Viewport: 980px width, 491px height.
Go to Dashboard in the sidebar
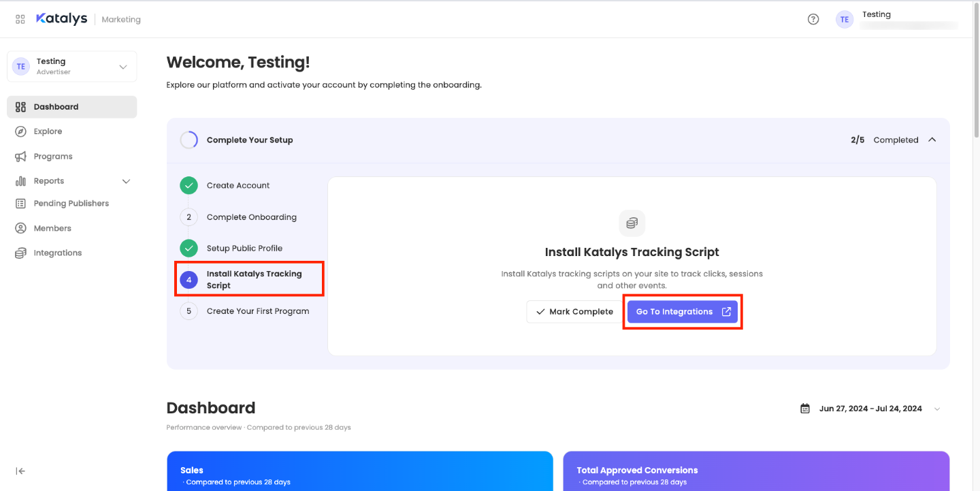tap(71, 107)
